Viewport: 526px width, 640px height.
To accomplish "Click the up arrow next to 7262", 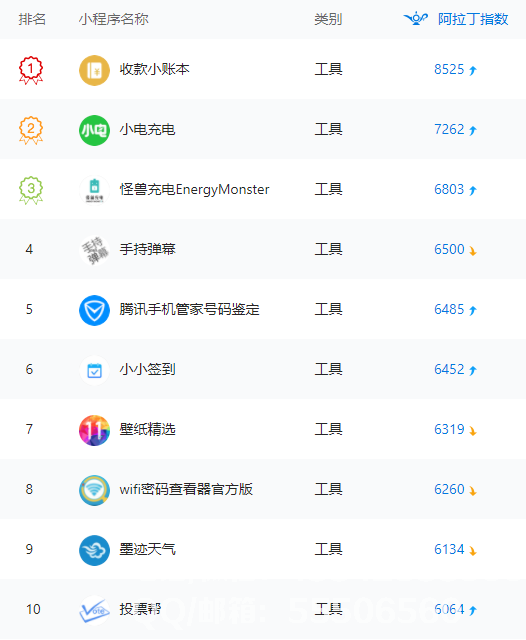I will 473,130.
